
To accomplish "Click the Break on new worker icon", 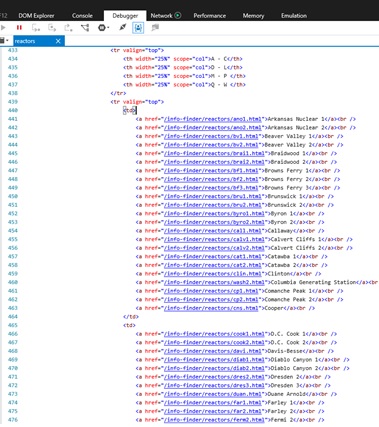I will (85, 28).
